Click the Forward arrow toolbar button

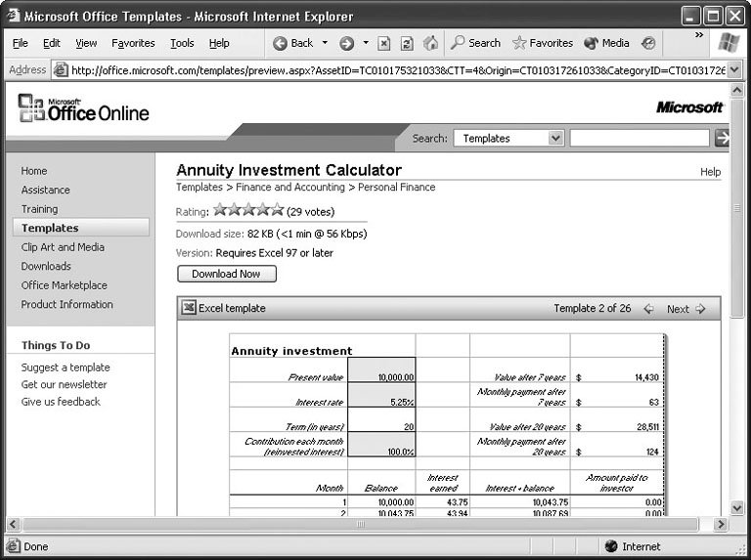click(346, 43)
